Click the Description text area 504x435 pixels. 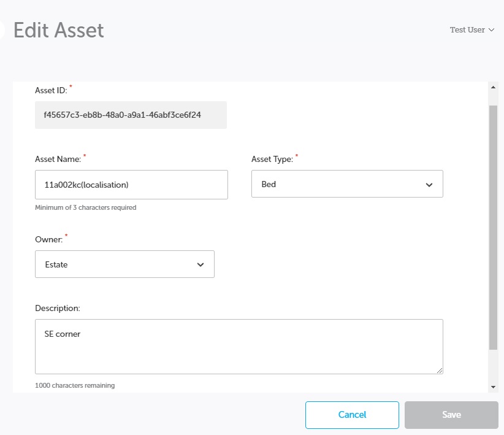click(x=239, y=347)
